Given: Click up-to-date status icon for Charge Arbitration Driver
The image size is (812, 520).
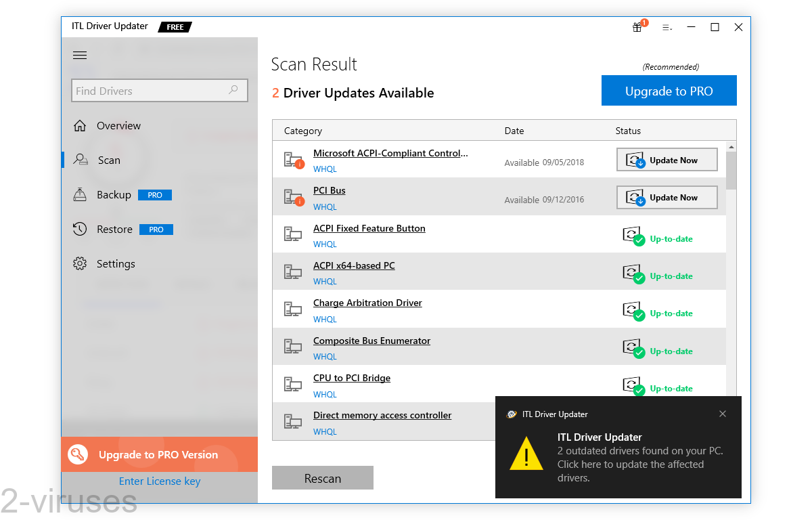Looking at the screenshot, I should (633, 311).
